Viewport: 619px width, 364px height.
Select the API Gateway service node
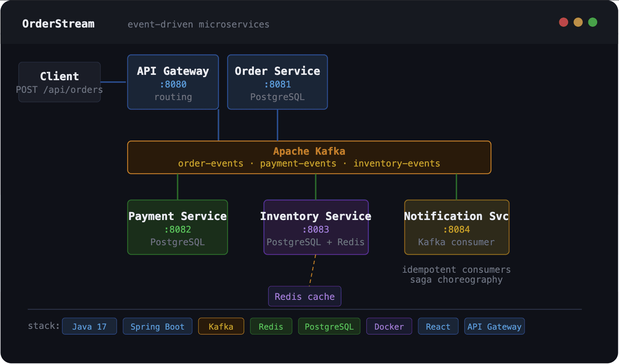(x=173, y=82)
